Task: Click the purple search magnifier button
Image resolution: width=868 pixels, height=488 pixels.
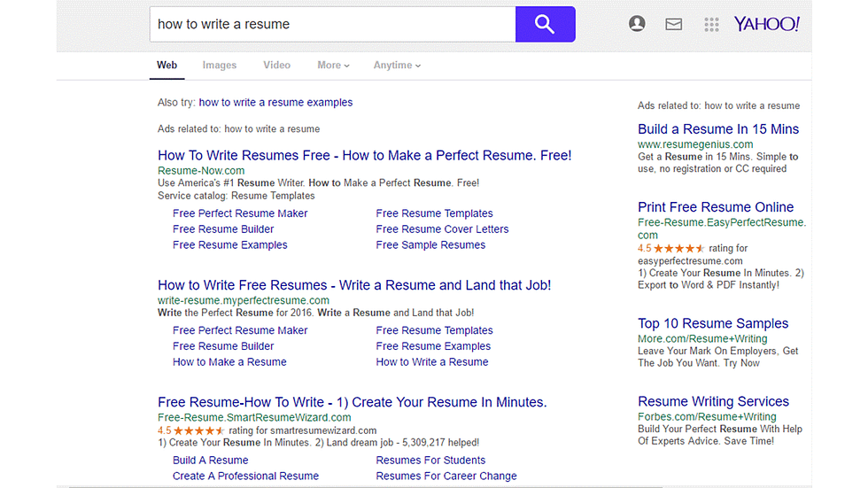Action: [545, 24]
